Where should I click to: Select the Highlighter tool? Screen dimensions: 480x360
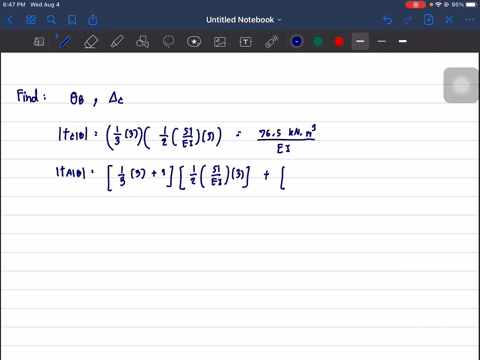tap(117, 42)
